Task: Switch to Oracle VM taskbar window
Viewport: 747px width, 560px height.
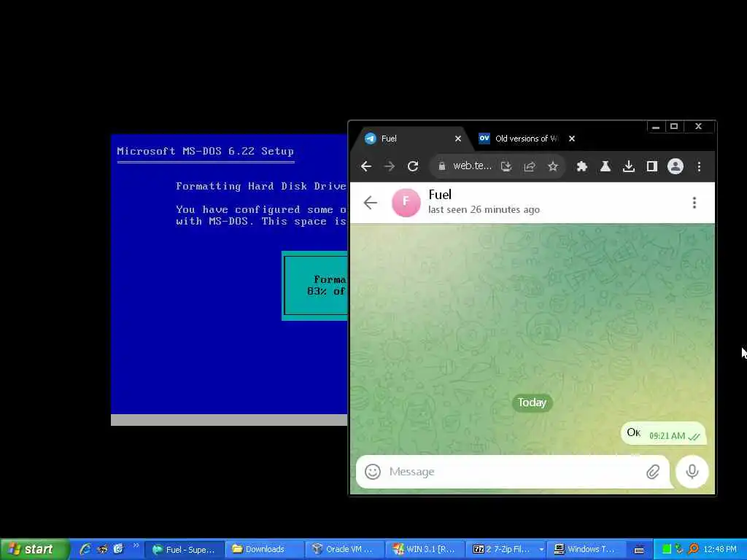Action: click(344, 549)
